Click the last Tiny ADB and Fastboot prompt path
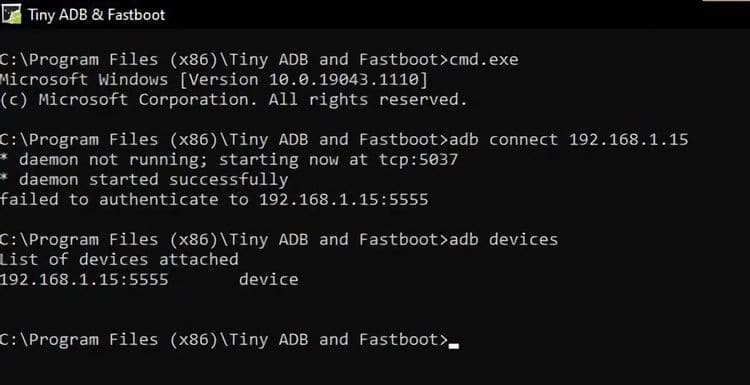 224,340
